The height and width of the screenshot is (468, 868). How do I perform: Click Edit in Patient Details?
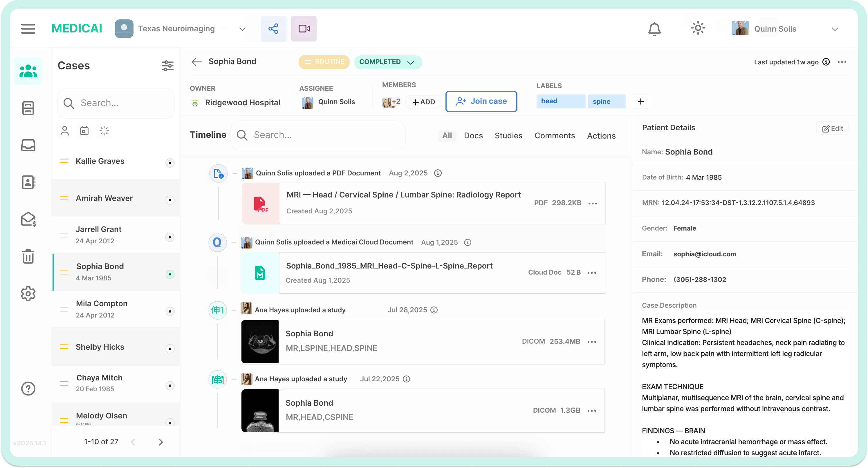tap(832, 129)
